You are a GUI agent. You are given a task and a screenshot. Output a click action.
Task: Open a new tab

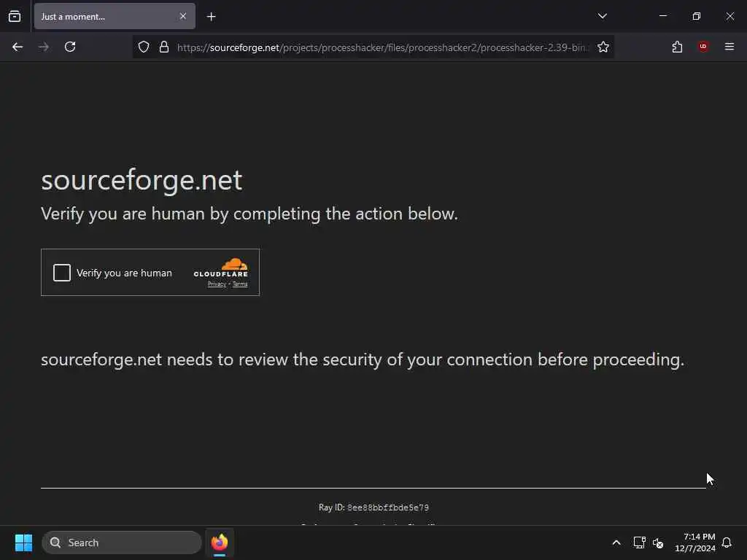coord(211,16)
